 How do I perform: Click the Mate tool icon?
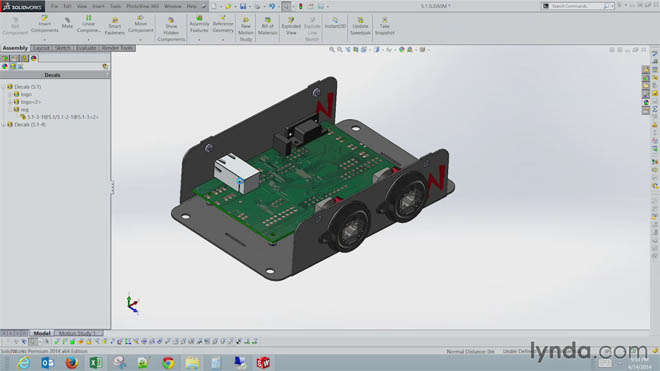click(67, 23)
